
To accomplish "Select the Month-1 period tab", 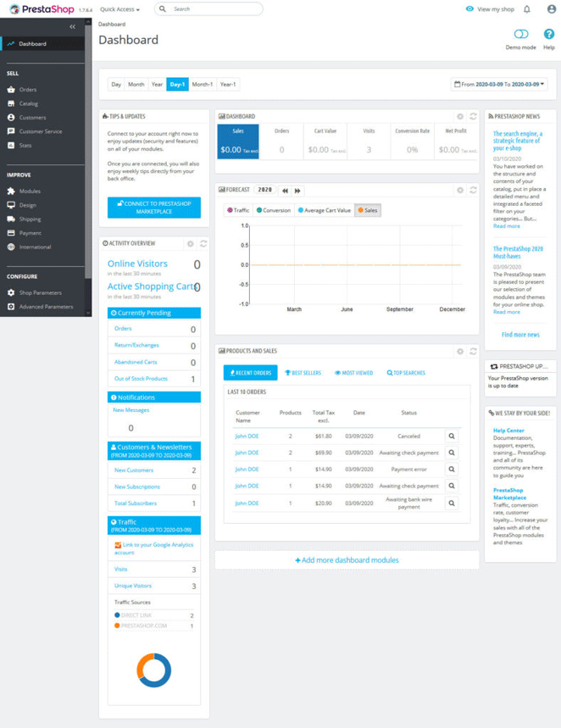I will [x=203, y=85].
